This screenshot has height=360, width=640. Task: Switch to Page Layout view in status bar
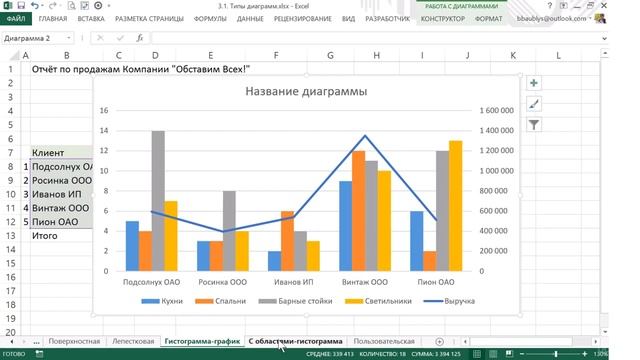[x=493, y=354]
